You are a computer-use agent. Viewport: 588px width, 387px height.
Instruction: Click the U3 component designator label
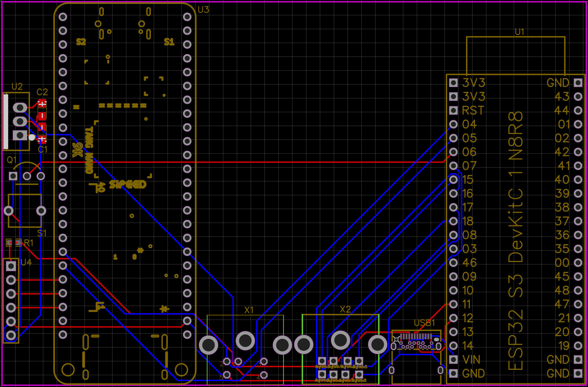coord(203,10)
